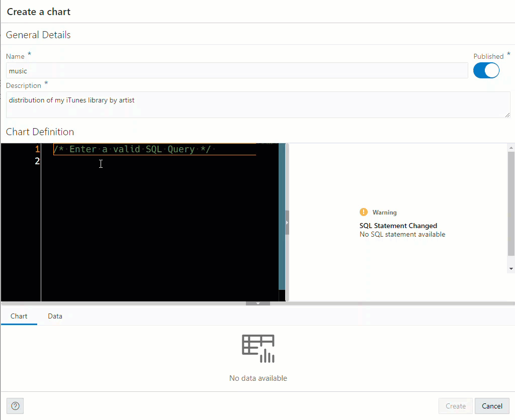This screenshot has height=420, width=515.
Task: Switch to the Data tab
Action: click(55, 316)
